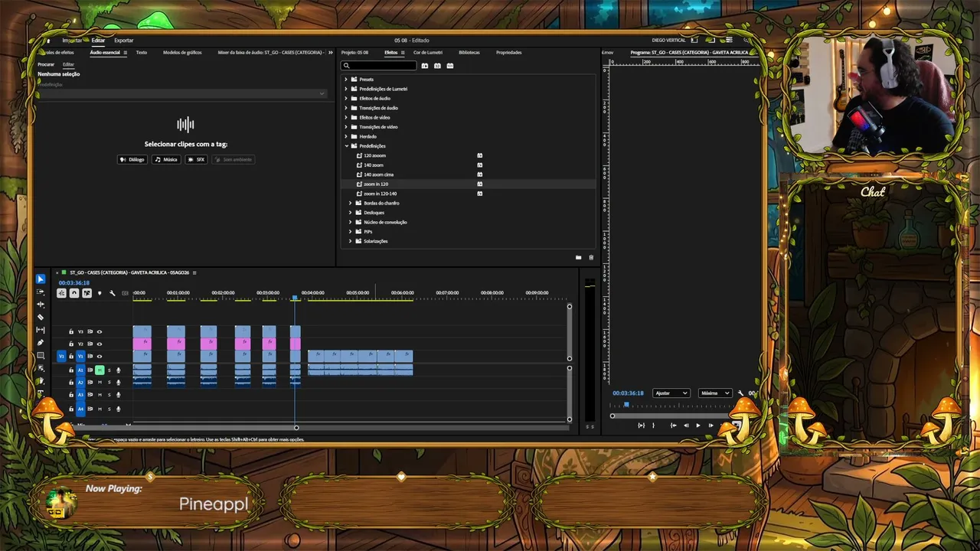The image size is (980, 551).
Task: Filter Effects by accelerated effects icon
Action: click(425, 66)
